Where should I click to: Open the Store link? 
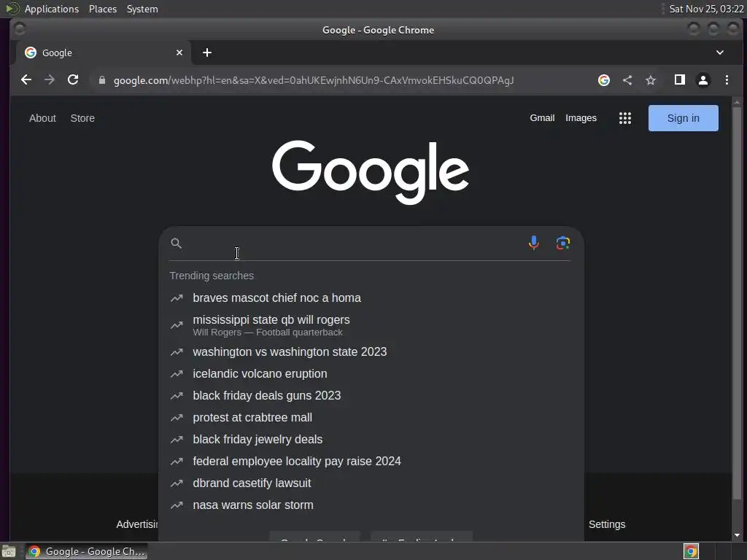click(x=82, y=118)
